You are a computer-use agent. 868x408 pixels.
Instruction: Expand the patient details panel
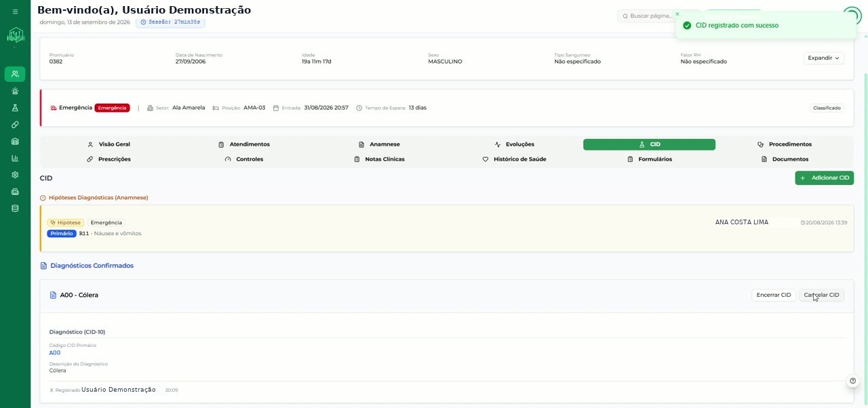(824, 58)
